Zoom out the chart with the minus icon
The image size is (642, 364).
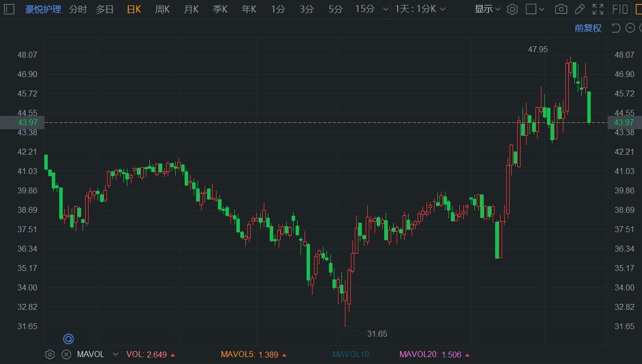(x=630, y=28)
